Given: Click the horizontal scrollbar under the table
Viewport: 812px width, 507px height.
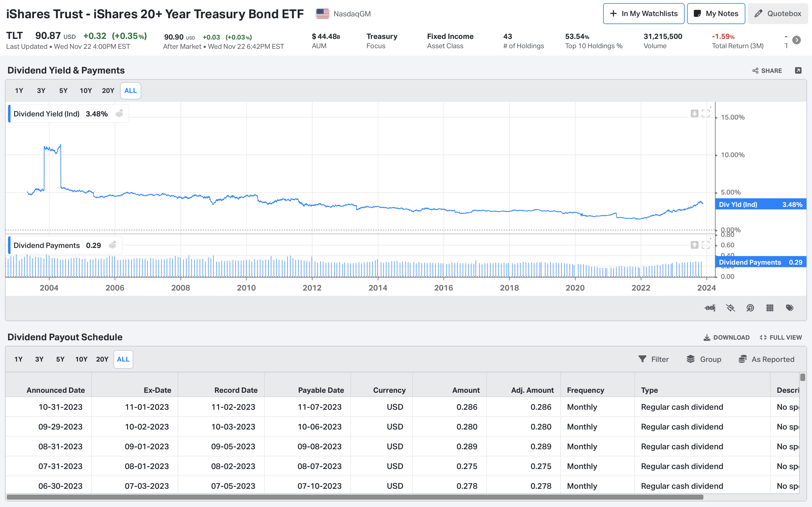Looking at the screenshot, I should point(355,497).
